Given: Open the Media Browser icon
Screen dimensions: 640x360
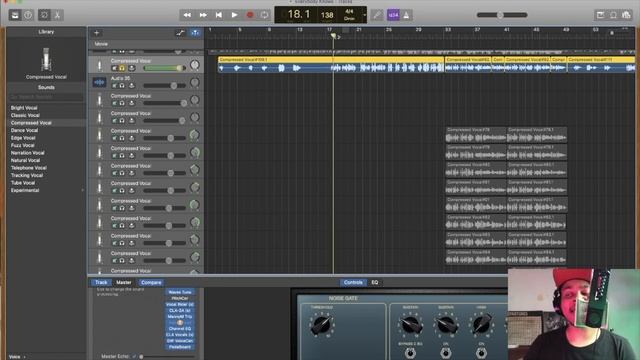Looking at the screenshot, I should (x=627, y=15).
